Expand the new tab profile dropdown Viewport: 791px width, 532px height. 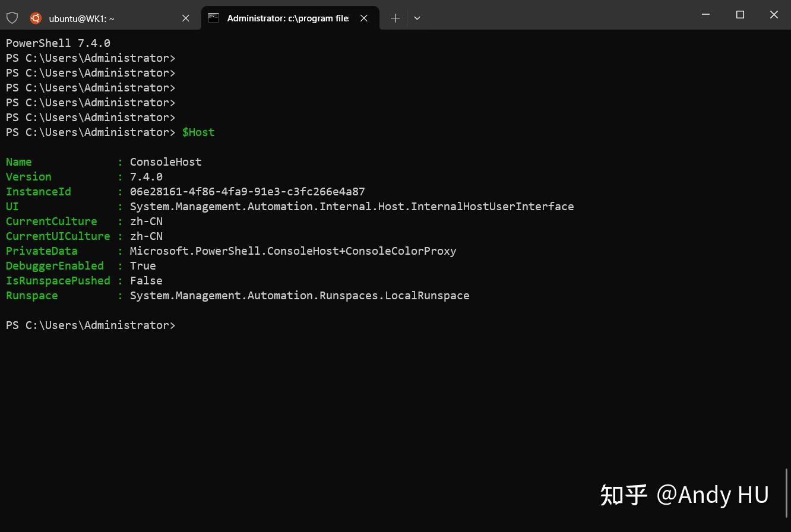click(417, 18)
